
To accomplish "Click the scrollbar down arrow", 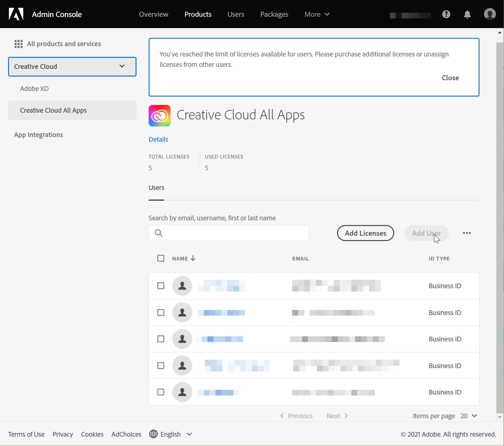I will point(500,417).
